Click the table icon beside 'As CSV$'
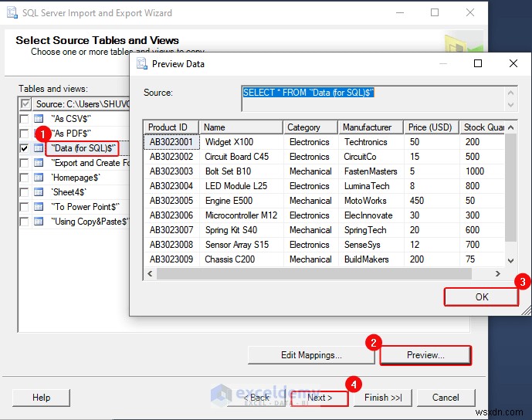 coord(39,119)
